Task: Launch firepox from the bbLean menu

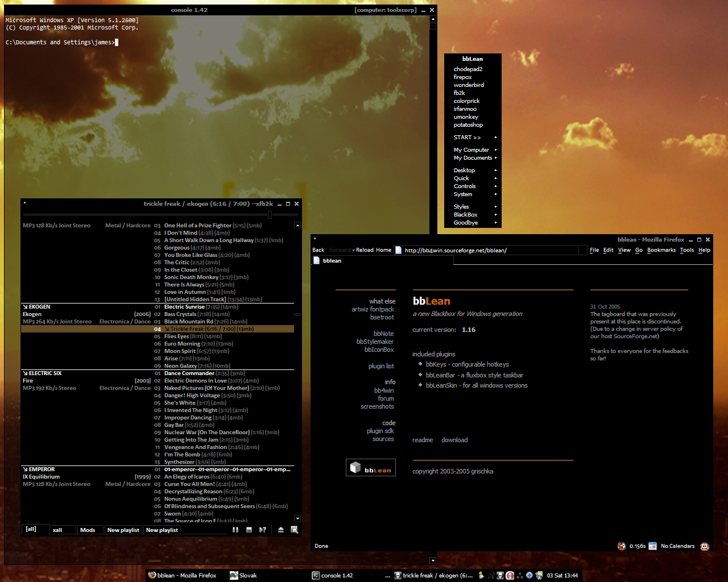Action: [473, 77]
